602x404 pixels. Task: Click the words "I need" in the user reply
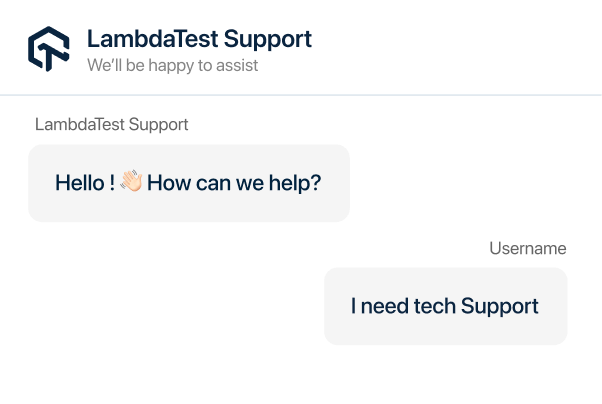378,306
